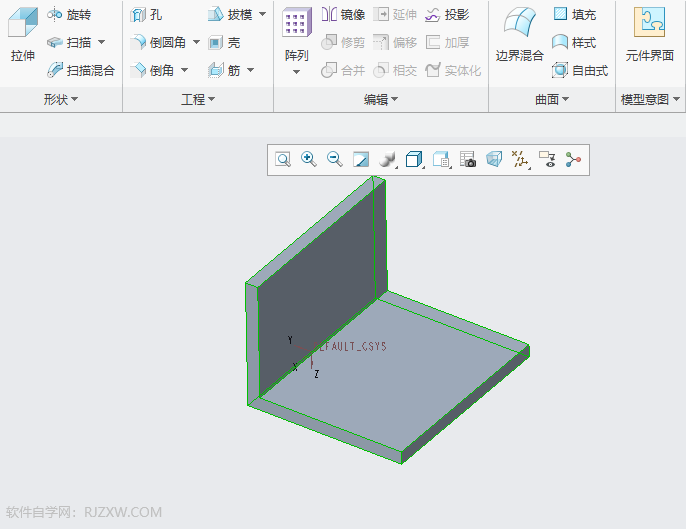This screenshot has width=686, height=529.
Task: Select the 投影 (Project) tool
Action: click(446, 15)
